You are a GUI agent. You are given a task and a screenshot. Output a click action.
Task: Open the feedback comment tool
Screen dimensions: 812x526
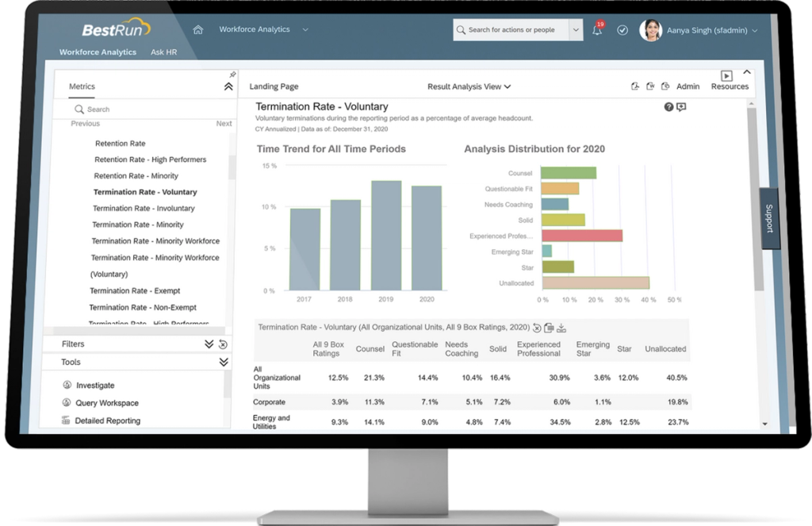tap(680, 106)
